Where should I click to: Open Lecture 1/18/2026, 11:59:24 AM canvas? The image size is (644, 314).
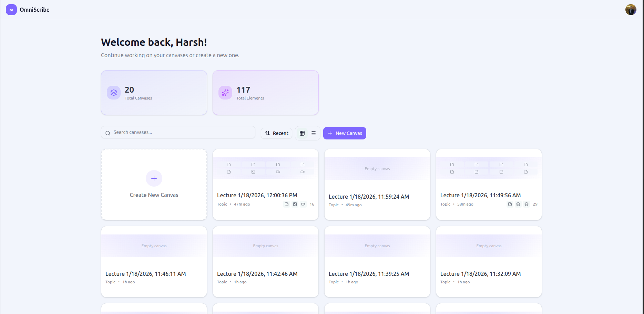[377, 185]
